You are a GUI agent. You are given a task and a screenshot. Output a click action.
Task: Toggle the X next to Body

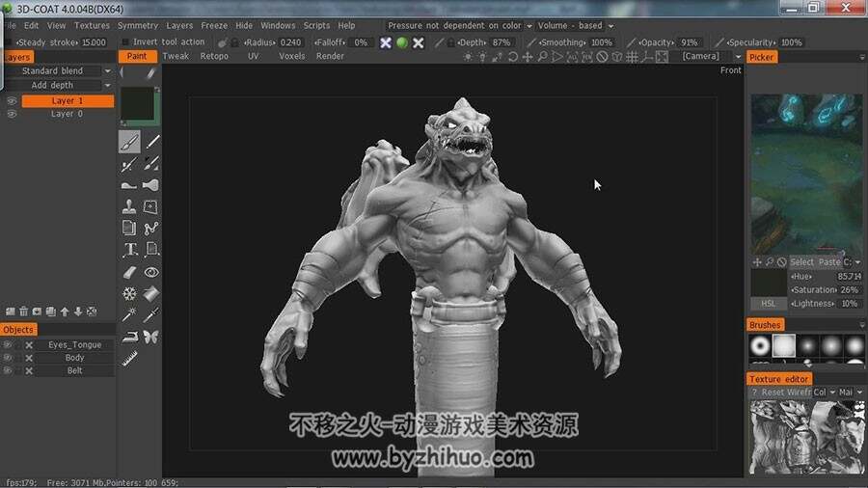tap(29, 358)
